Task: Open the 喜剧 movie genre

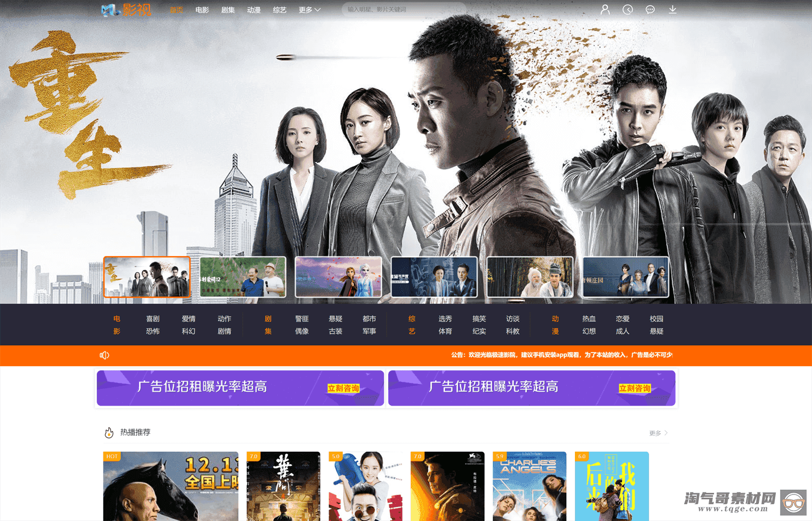Action: pos(153,319)
